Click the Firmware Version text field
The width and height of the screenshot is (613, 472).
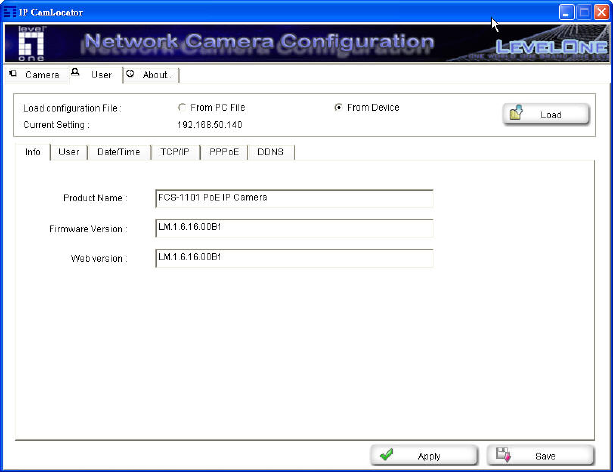click(293, 228)
